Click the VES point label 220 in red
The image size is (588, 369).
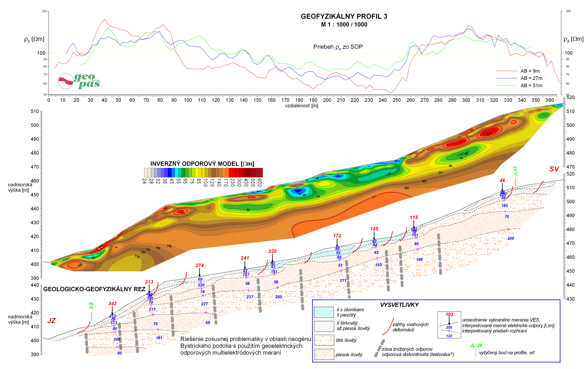273,251
